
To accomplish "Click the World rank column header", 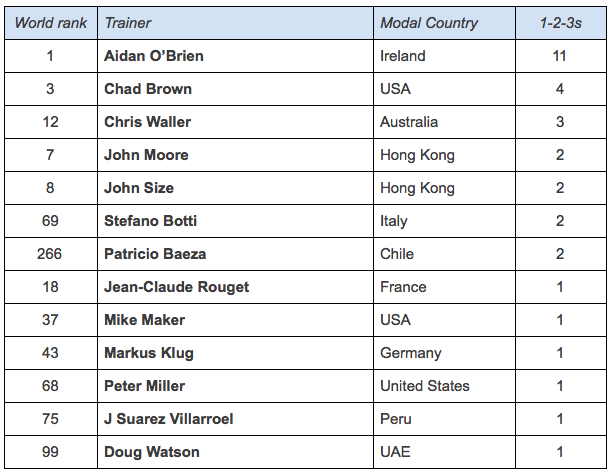I will tap(50, 23).
